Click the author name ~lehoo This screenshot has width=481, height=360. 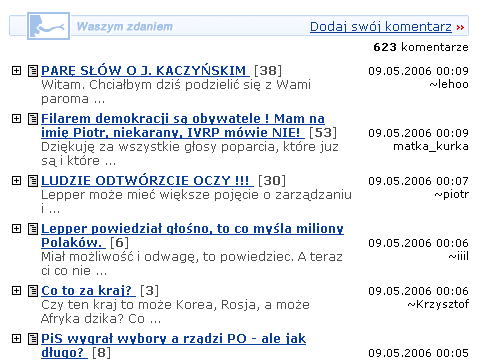pyautogui.click(x=449, y=84)
